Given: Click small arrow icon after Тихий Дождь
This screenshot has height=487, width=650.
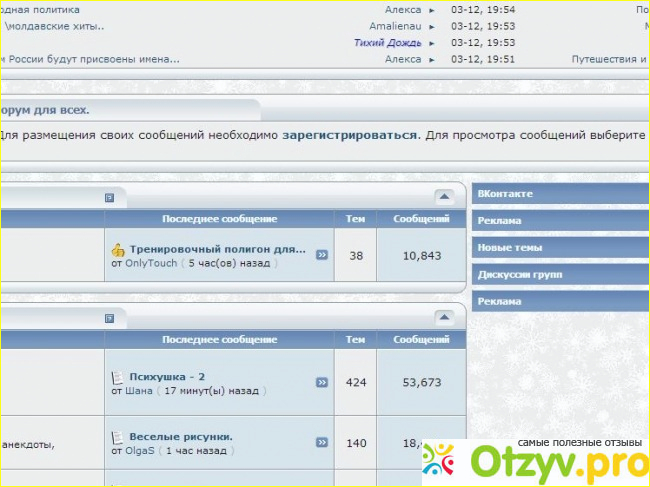Looking at the screenshot, I should [432, 43].
